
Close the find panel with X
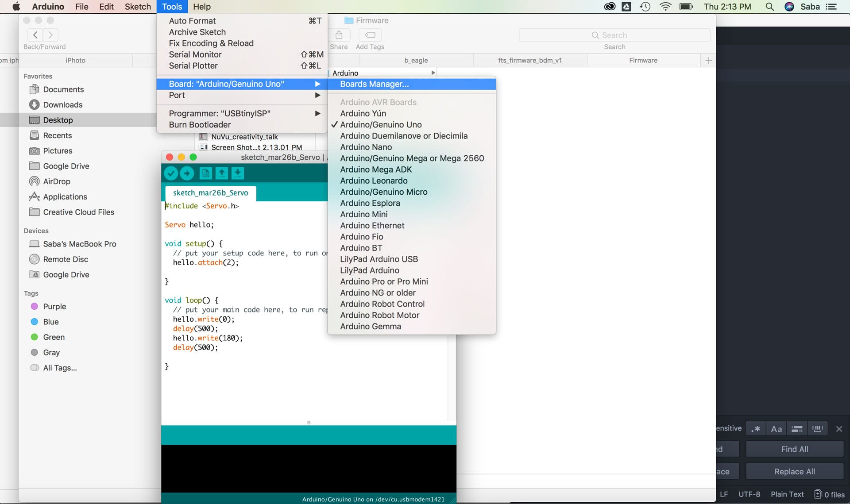[839, 429]
